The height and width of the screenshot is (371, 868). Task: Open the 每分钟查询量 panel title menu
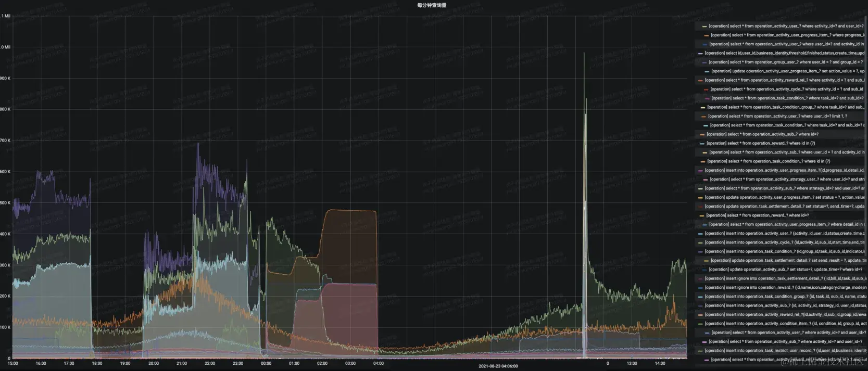[x=432, y=5]
